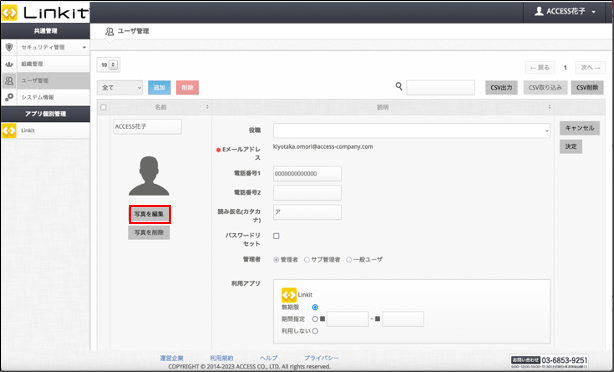The width and height of the screenshot is (614, 372).
Task: Toggle the select-all checkbox in table header
Action: [103, 107]
